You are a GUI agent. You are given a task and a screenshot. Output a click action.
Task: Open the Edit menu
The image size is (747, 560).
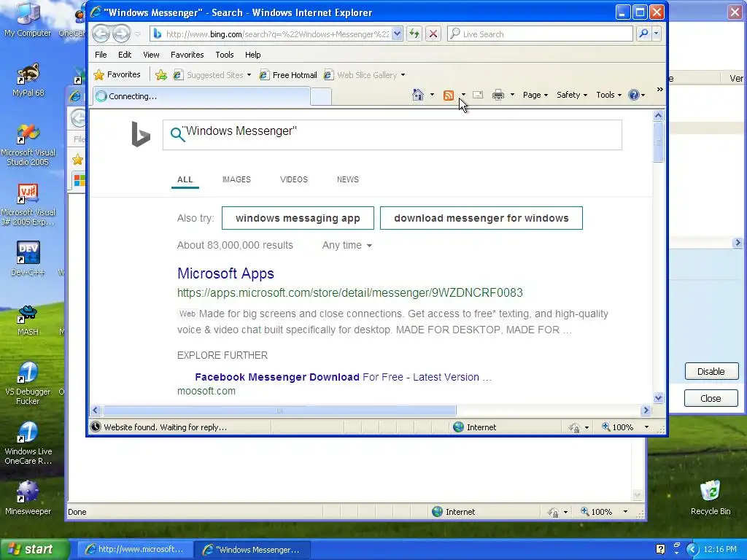point(124,55)
